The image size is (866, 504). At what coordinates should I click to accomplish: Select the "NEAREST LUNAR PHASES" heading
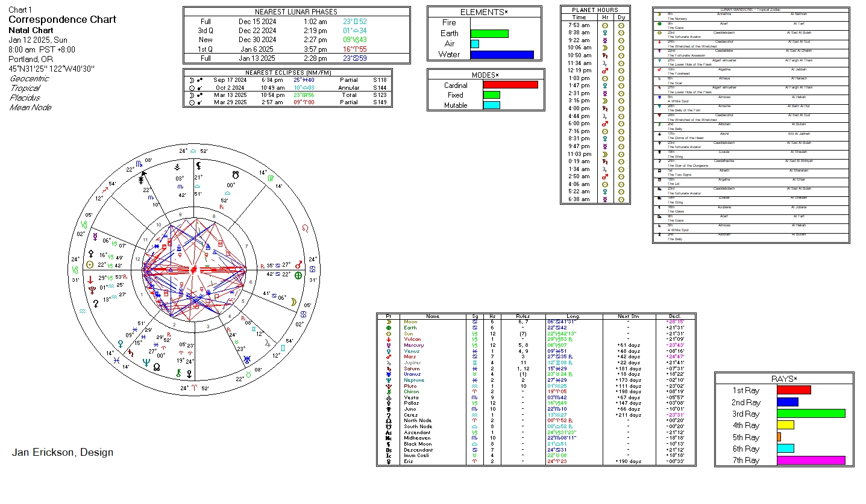point(296,12)
